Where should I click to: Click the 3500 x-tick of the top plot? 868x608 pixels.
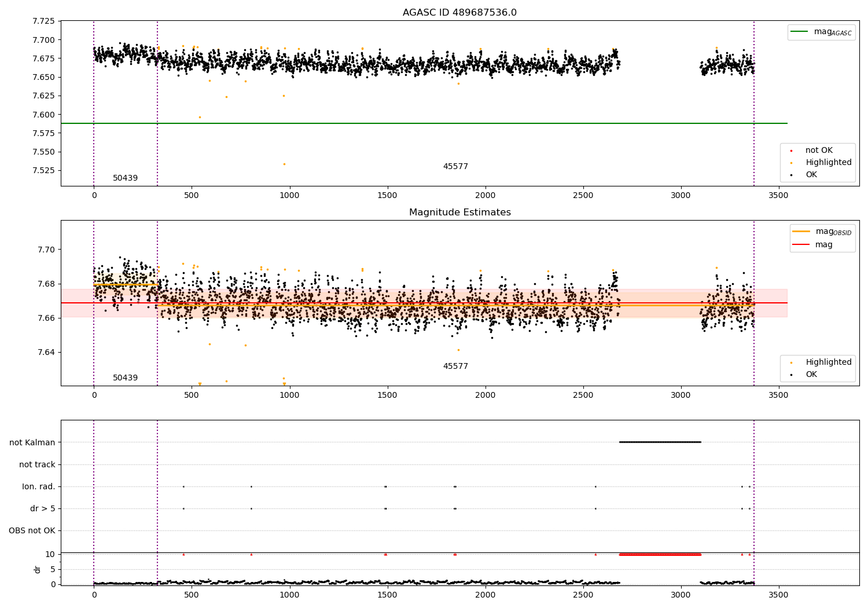pos(778,195)
